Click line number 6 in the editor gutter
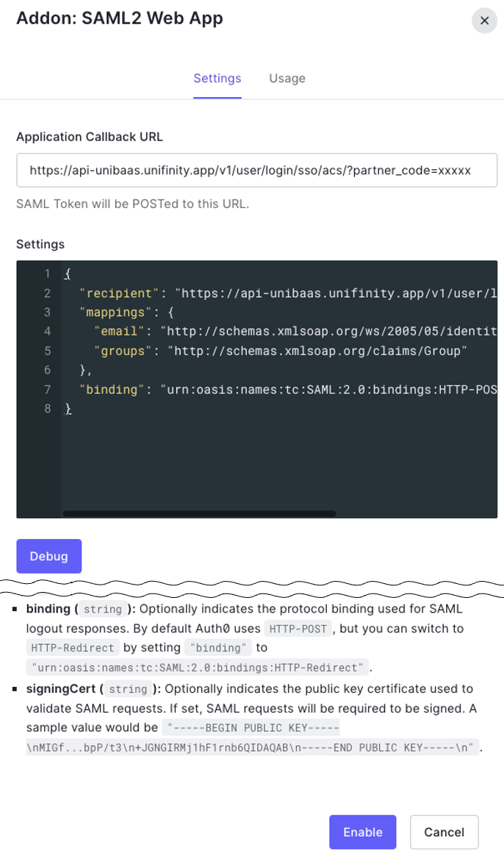Image resolution: width=504 pixels, height=856 pixels. pos(47,370)
